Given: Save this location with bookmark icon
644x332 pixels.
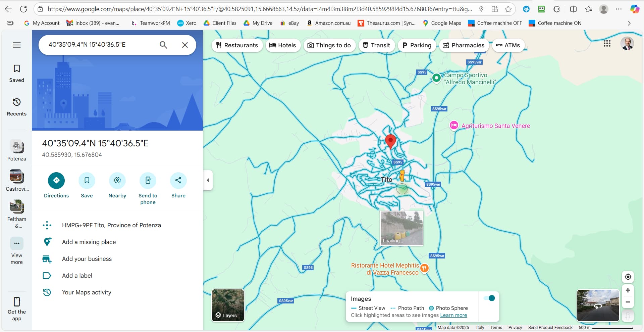Looking at the screenshot, I should tap(87, 181).
